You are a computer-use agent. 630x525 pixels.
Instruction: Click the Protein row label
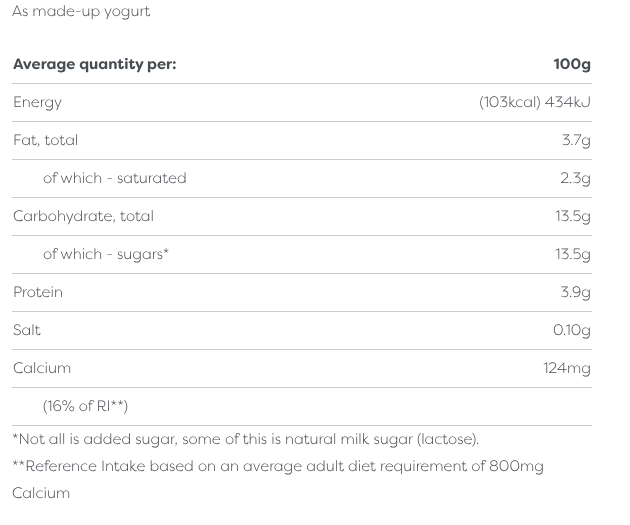pos(38,292)
